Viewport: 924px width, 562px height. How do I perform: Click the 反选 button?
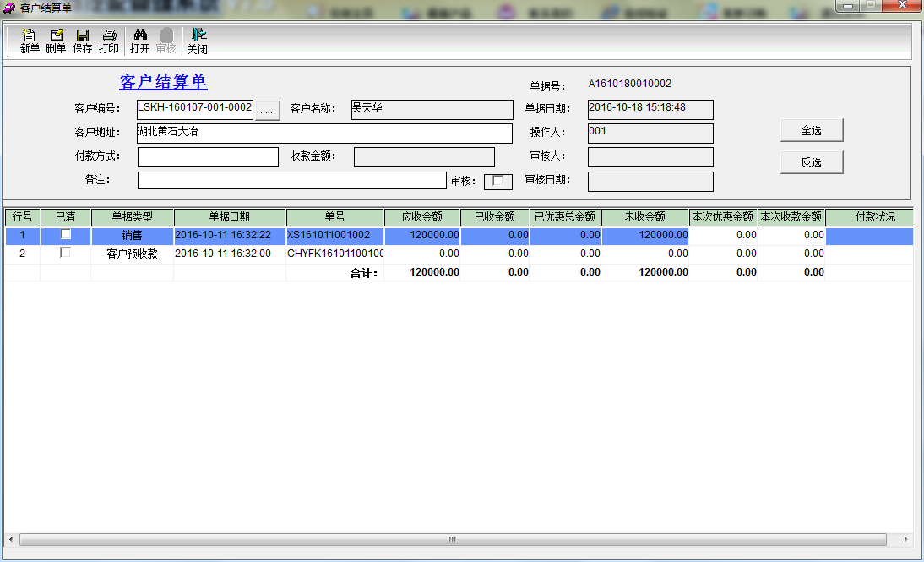tap(812, 162)
